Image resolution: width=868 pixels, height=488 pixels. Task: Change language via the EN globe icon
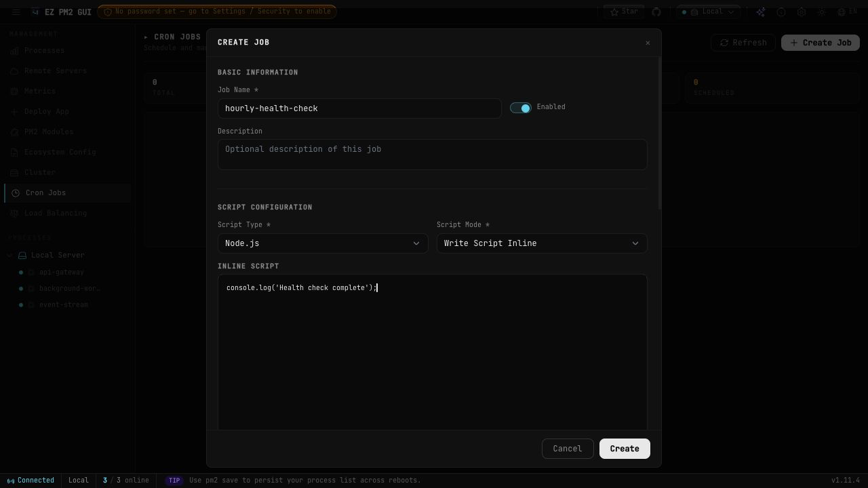pyautogui.click(x=848, y=12)
